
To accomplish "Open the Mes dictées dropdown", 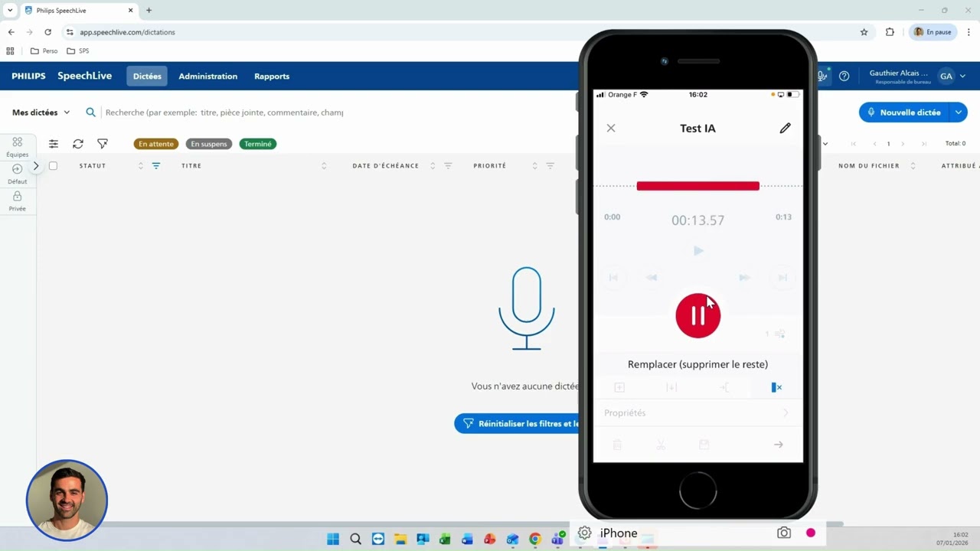I will tap(41, 112).
